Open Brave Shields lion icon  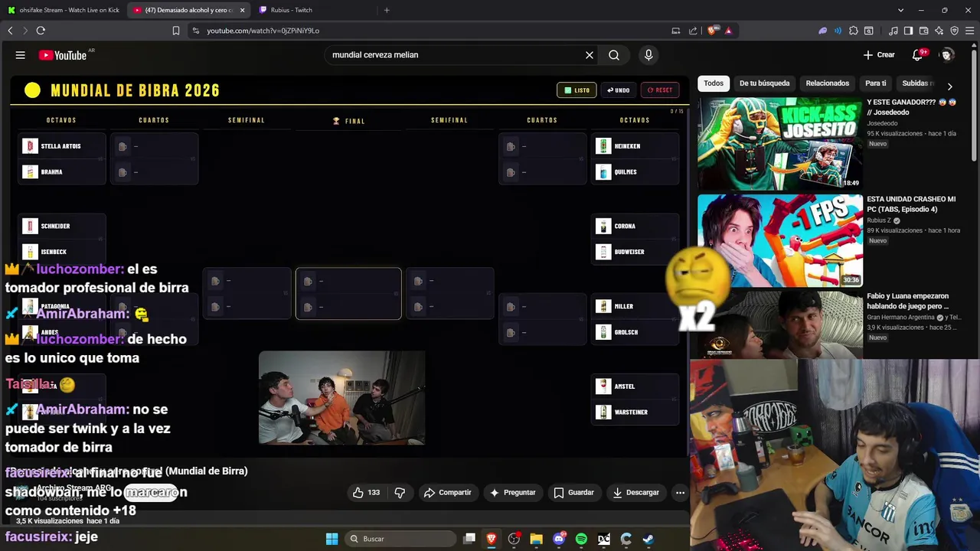pyautogui.click(x=712, y=31)
